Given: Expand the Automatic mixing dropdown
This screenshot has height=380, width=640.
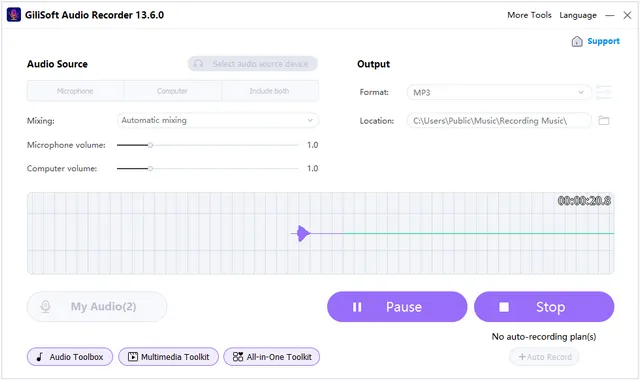Looking at the screenshot, I should point(218,120).
